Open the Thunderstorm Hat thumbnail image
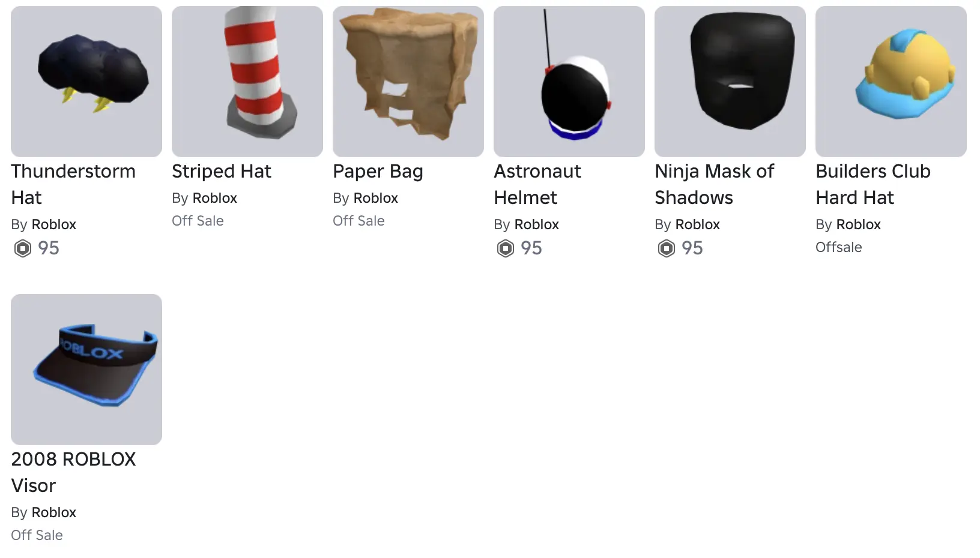This screenshot has width=980, height=558. (x=86, y=82)
